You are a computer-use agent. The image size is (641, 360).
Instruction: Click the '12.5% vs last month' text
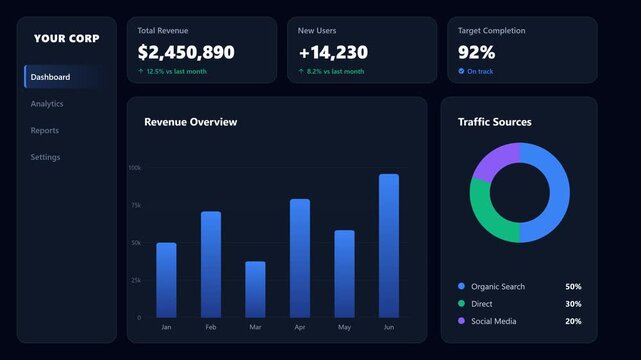[x=177, y=71]
